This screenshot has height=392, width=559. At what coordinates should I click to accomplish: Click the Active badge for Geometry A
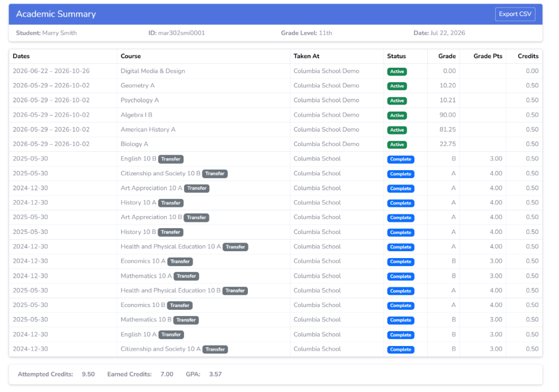tap(397, 86)
